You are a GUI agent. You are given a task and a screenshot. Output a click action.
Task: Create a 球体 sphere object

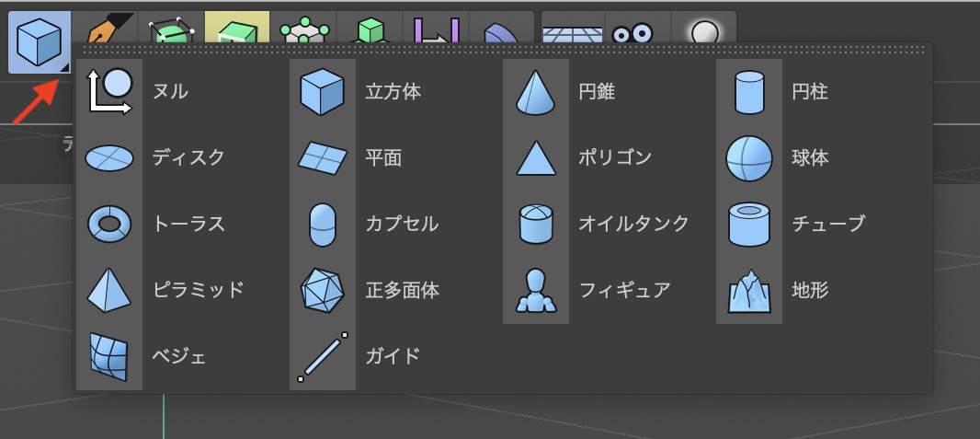coord(749,158)
